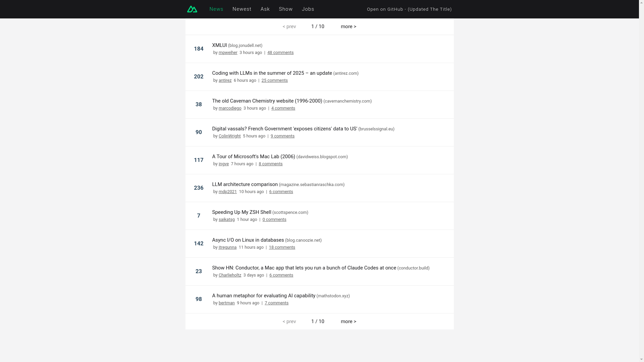
Task: Click the top 'more >' pagination link
Action: 348,26
